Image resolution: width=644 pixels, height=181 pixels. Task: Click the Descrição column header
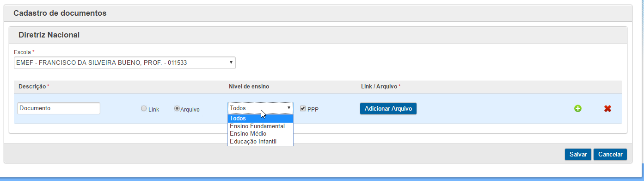(x=33, y=87)
